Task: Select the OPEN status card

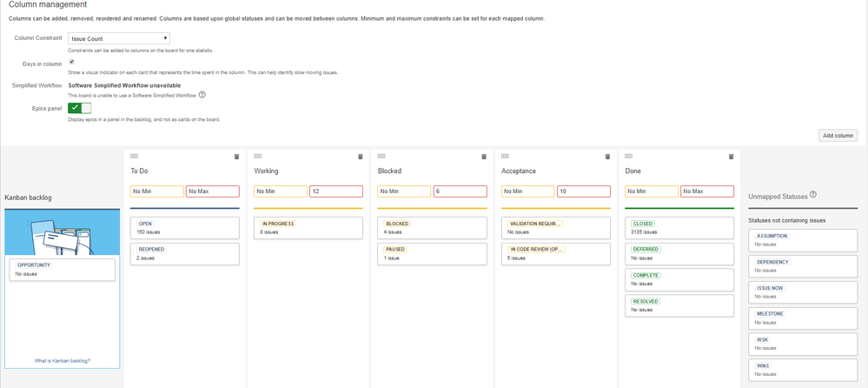Action: pos(185,228)
